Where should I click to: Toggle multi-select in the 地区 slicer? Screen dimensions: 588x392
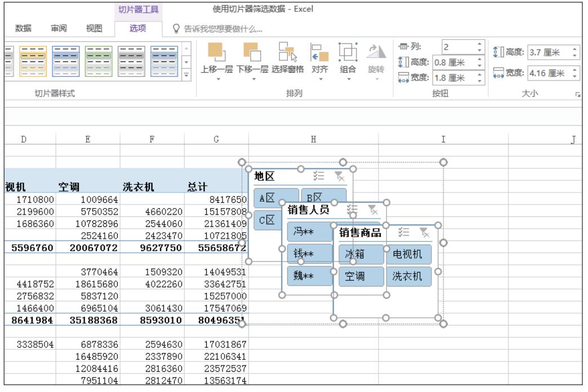tap(319, 176)
